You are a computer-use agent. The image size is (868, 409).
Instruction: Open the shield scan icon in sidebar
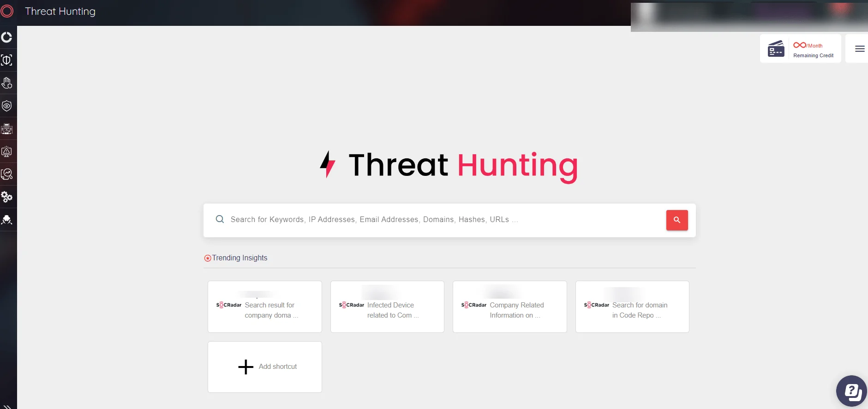coord(7,60)
